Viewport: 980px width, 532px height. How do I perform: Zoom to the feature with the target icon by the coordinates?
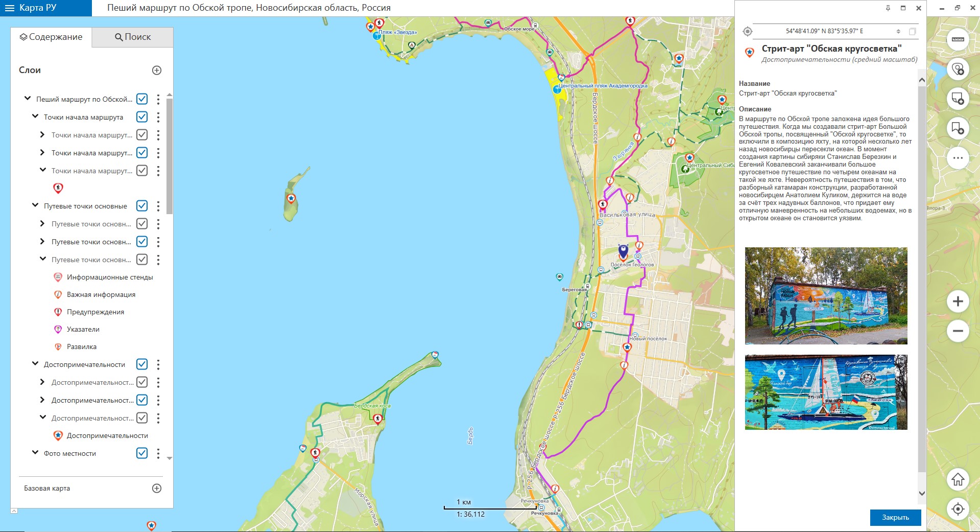[747, 32]
